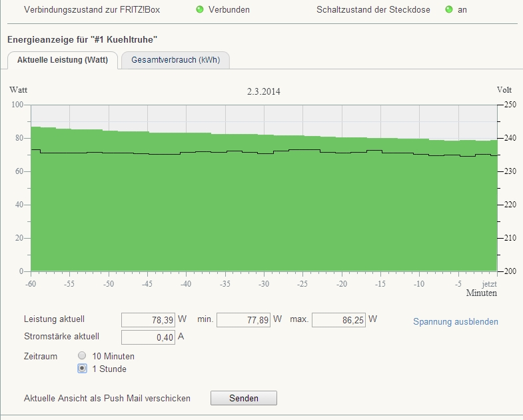The image size is (523, 420).
Task: Click the 250 Volt label on right axis
Action: (x=510, y=105)
